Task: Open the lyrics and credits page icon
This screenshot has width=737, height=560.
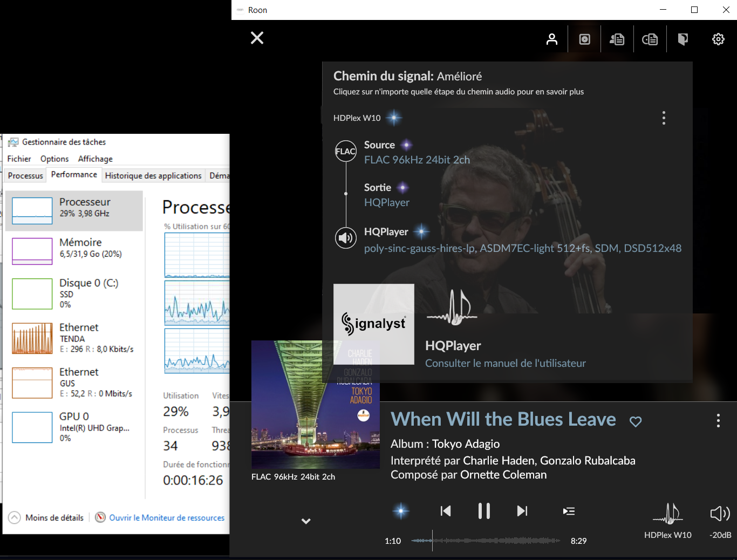Action: [650, 39]
